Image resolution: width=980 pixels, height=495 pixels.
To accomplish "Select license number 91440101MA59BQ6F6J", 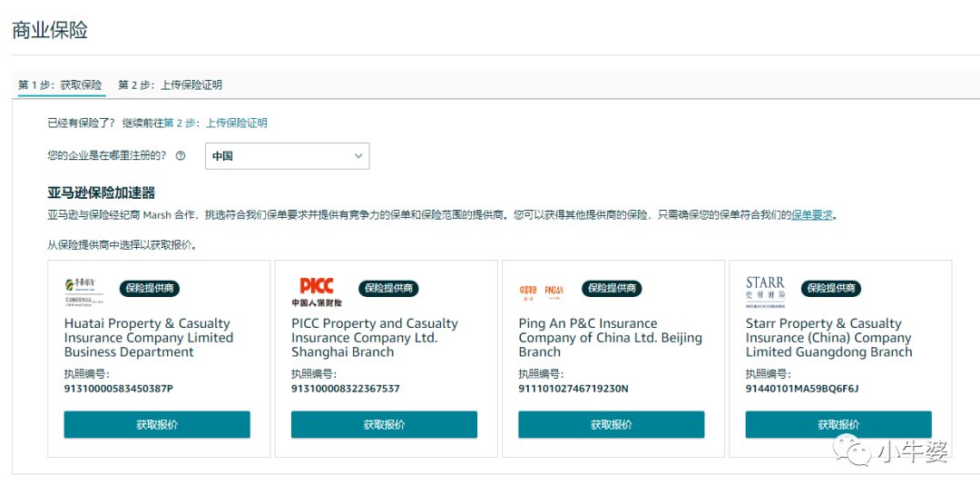I will (x=802, y=389).
